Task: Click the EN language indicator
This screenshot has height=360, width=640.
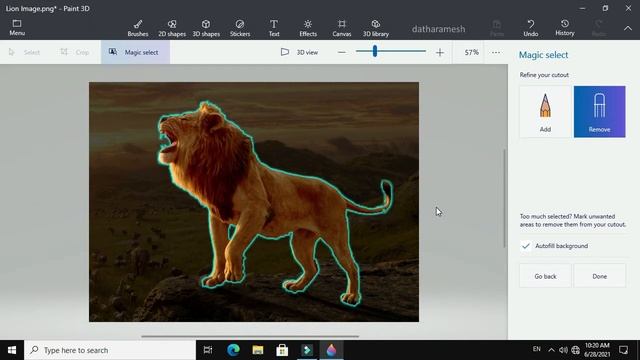Action: click(537, 349)
